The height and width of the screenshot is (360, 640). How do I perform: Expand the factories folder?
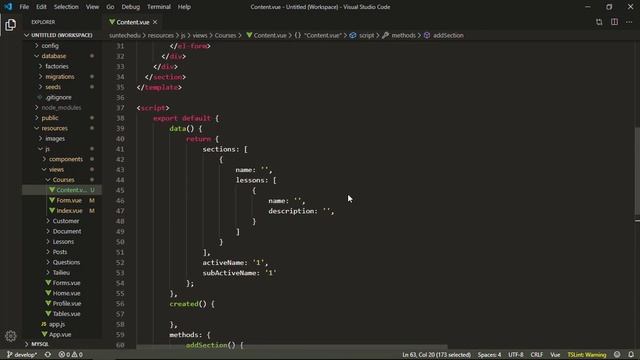pos(57,66)
